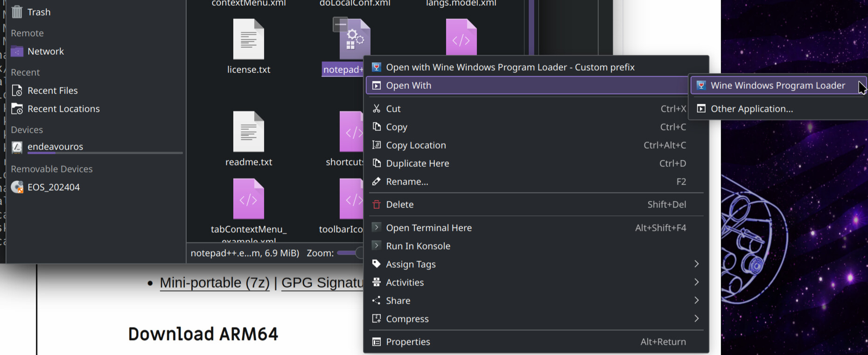Viewport: 868px width, 355px height.
Task: Expand the Assign Tags submenu arrow
Action: click(x=696, y=264)
